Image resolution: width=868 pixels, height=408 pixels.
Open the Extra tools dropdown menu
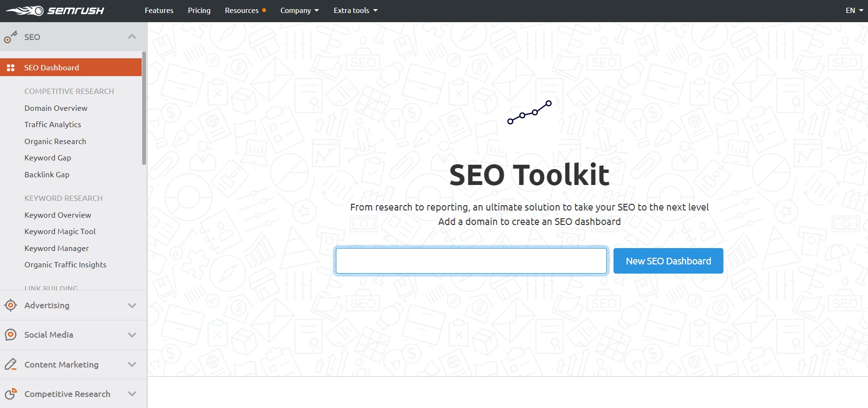coord(356,11)
